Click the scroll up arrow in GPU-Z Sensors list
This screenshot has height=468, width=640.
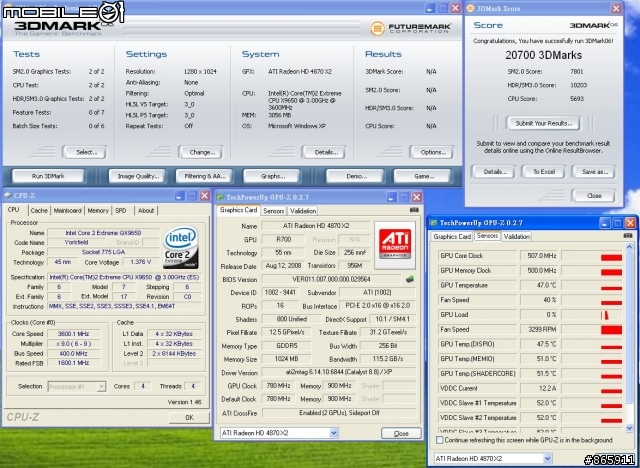point(630,247)
